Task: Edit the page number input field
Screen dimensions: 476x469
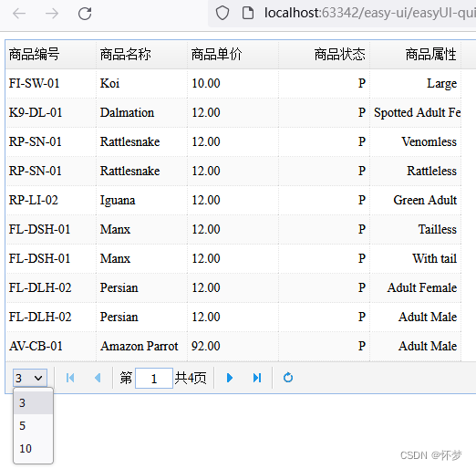Action: tap(154, 378)
